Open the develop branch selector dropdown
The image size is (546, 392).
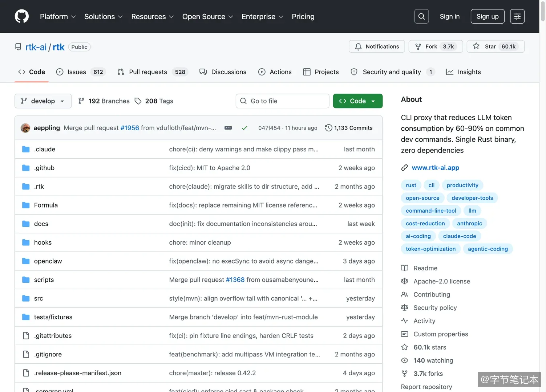pyautogui.click(x=43, y=101)
